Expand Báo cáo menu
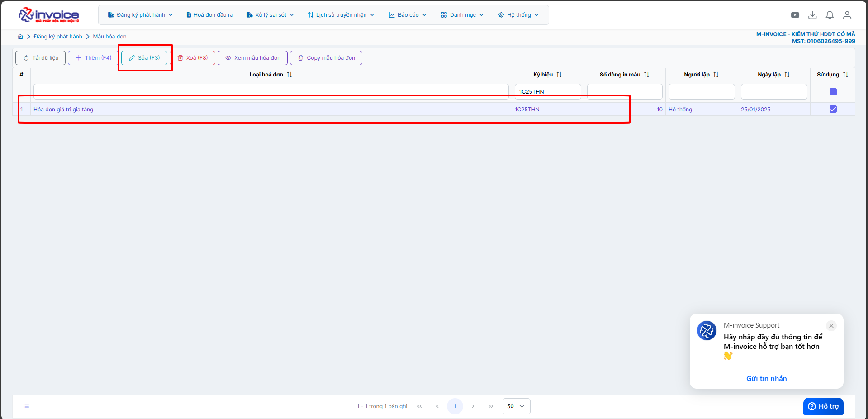 point(408,15)
